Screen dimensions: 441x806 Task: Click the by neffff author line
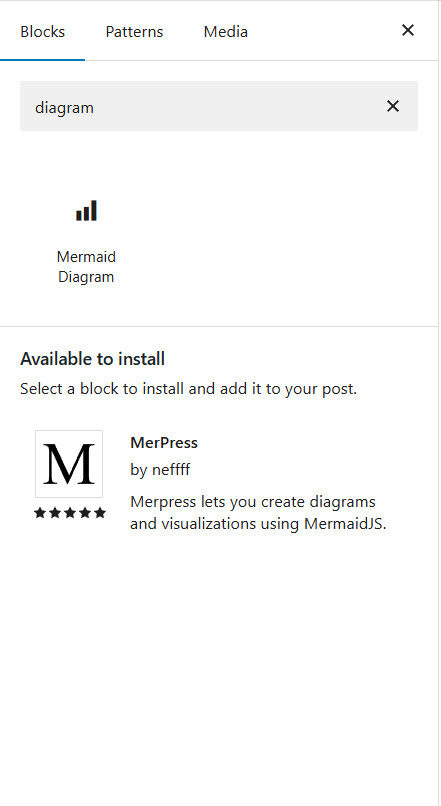[x=160, y=470]
